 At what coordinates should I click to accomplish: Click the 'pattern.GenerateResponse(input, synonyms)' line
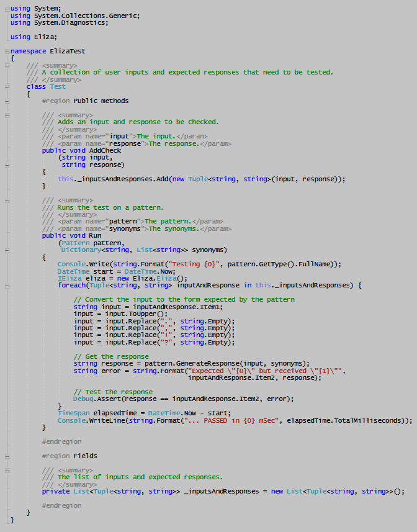coord(192,364)
